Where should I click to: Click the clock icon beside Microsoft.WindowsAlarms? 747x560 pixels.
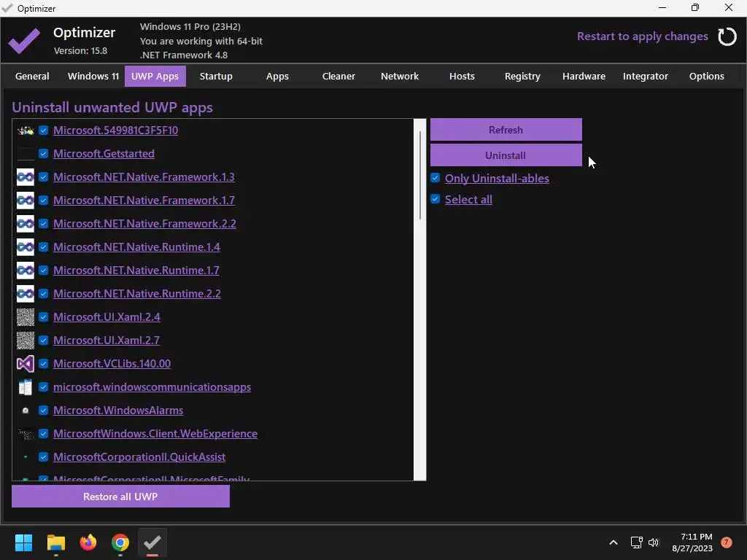[26, 411]
